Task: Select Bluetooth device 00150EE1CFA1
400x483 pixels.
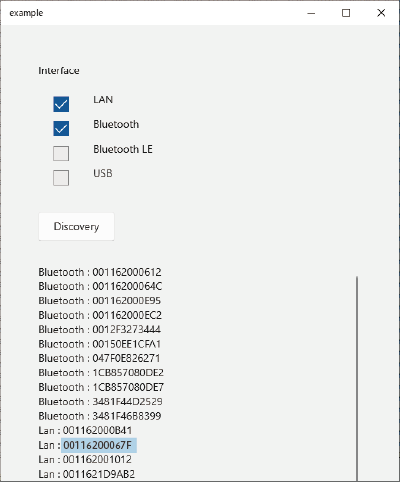Action: point(99,344)
